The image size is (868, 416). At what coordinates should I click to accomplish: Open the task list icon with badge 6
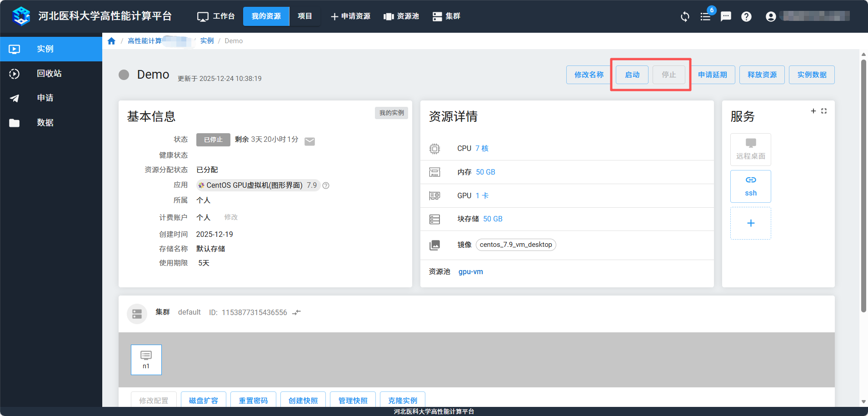tap(705, 17)
